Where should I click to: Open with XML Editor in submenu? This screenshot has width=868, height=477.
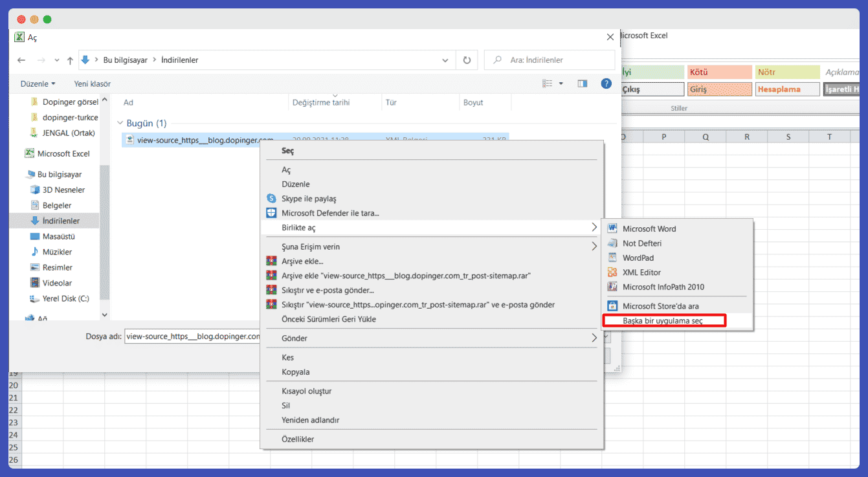pos(677,272)
